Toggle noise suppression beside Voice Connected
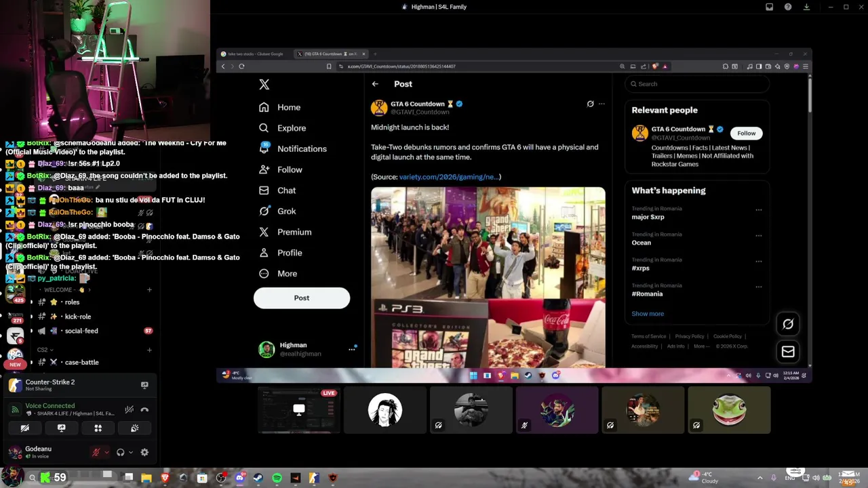The height and width of the screenshot is (488, 868). (129, 409)
